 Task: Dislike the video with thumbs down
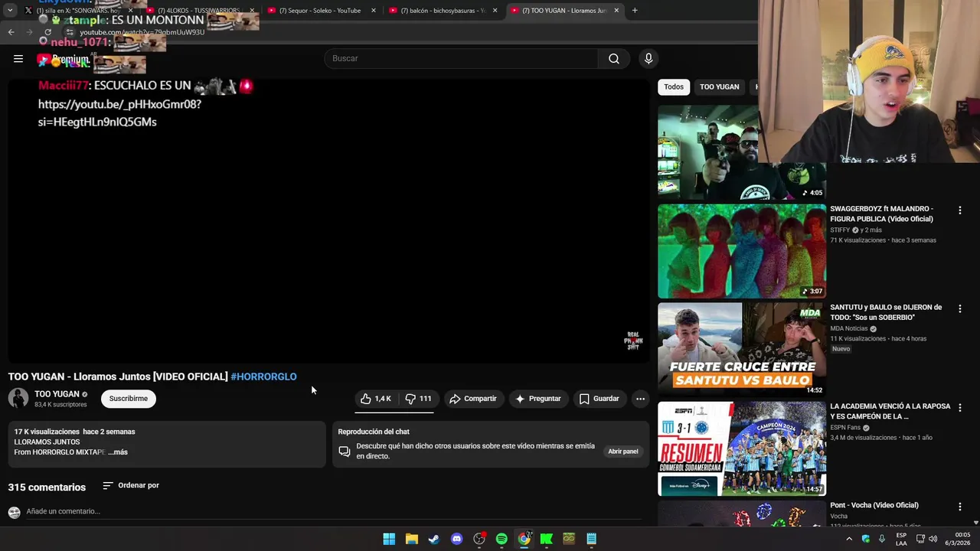(x=418, y=399)
